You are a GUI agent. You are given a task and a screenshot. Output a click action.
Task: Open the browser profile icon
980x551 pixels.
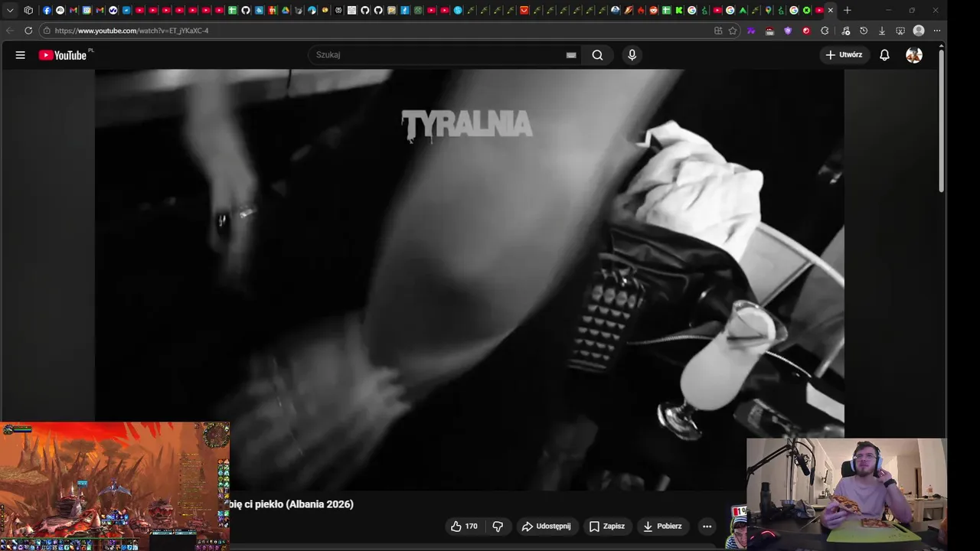pyautogui.click(x=919, y=31)
